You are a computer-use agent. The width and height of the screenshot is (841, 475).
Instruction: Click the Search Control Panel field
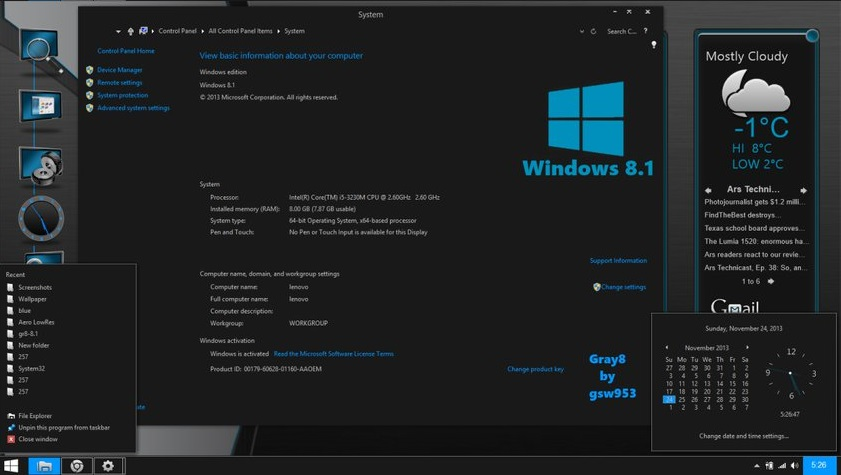click(621, 32)
